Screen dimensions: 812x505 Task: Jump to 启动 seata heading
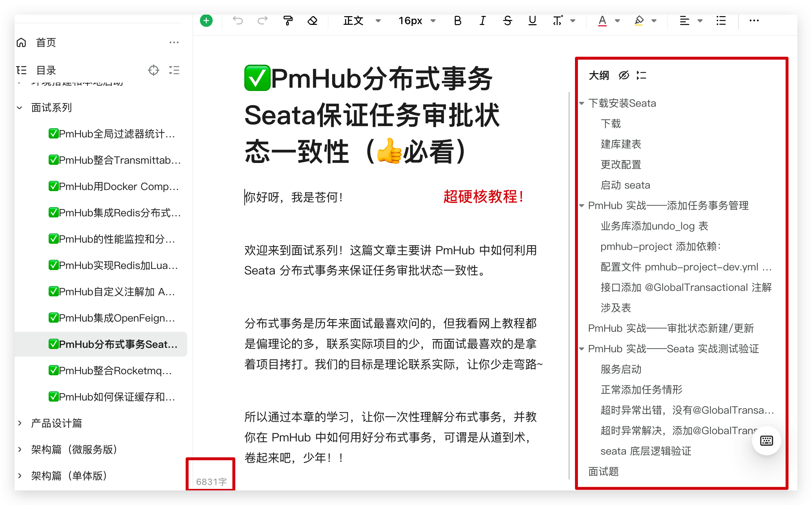625,185
